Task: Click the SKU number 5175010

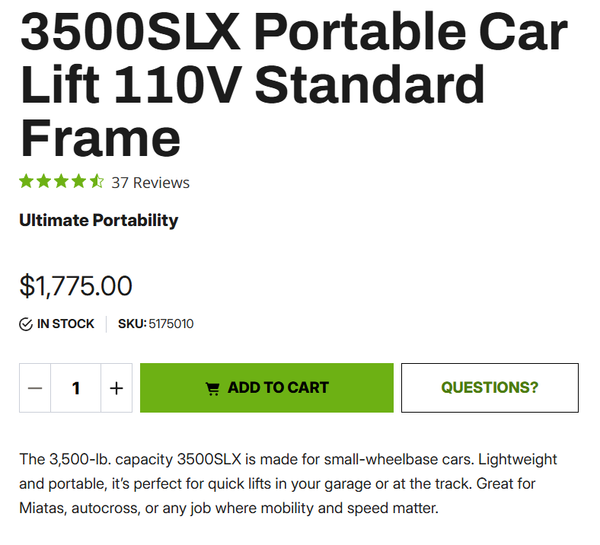Action: point(171,324)
